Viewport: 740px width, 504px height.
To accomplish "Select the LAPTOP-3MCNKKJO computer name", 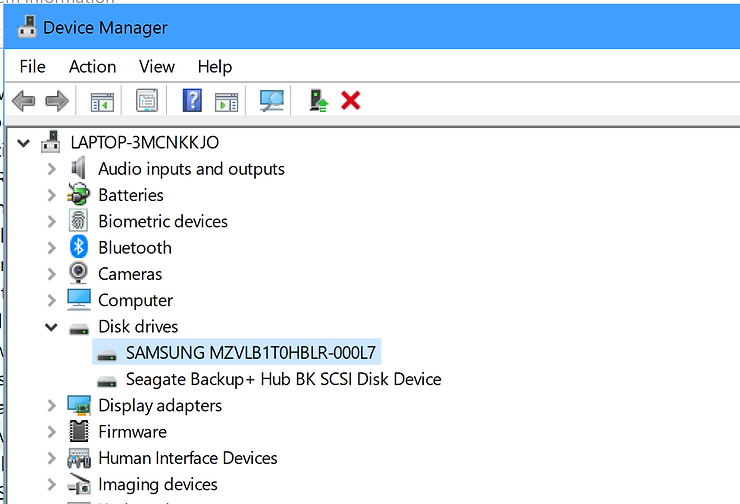I will click(x=144, y=143).
